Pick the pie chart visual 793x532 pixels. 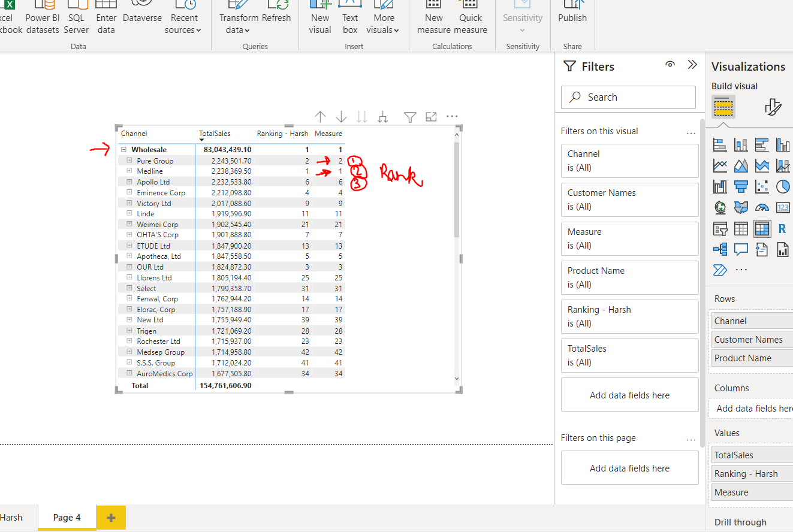point(783,186)
